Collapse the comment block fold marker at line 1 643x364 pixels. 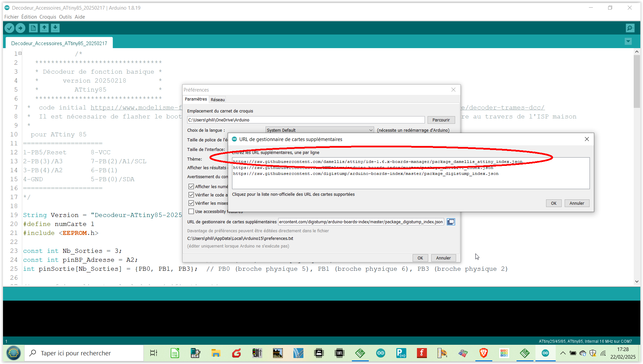[x=20, y=53]
